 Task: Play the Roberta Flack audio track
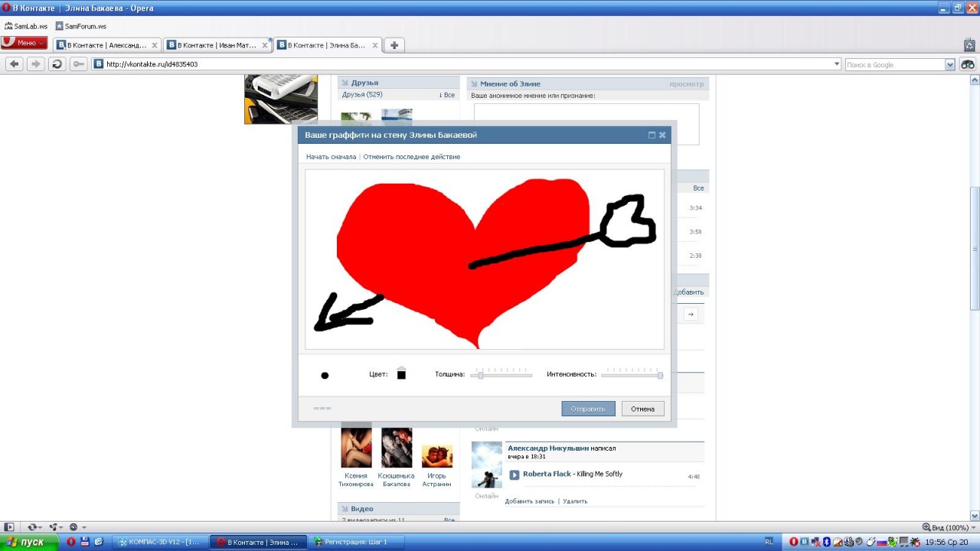coord(514,474)
